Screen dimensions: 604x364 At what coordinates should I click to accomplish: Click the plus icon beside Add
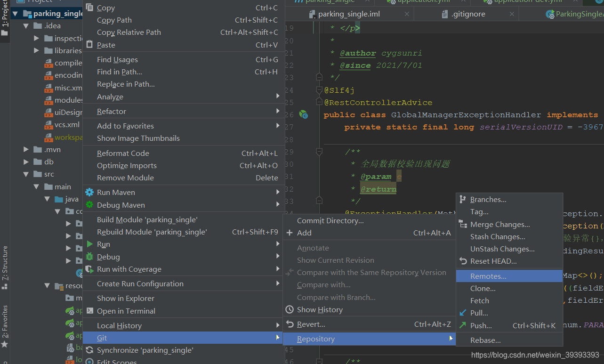coord(290,233)
